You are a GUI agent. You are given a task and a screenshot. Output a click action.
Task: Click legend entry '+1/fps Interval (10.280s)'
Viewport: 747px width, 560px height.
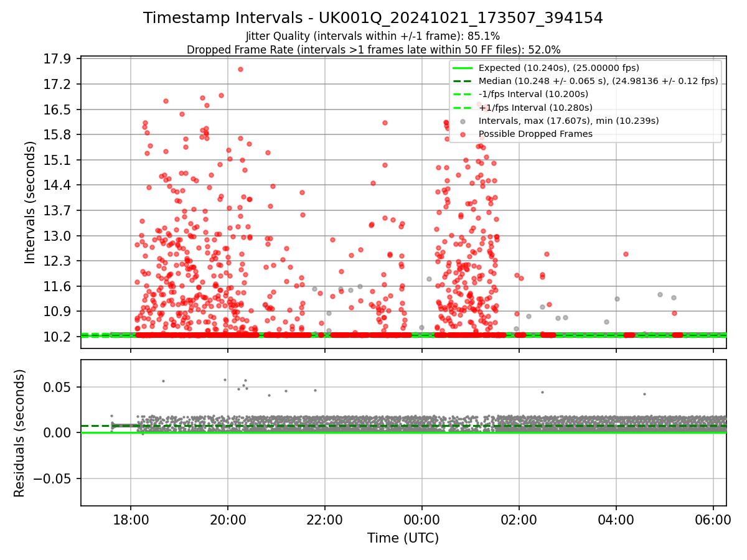pyautogui.click(x=535, y=108)
